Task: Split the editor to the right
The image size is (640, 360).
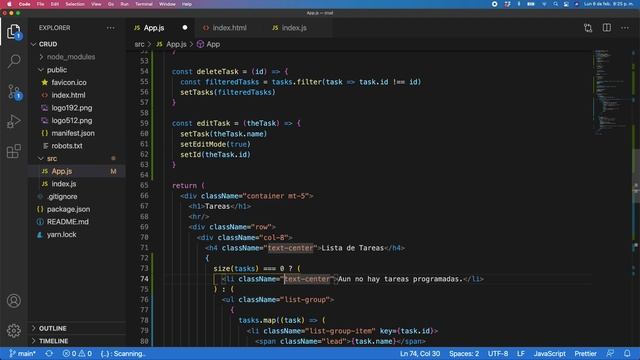Action: [607, 28]
